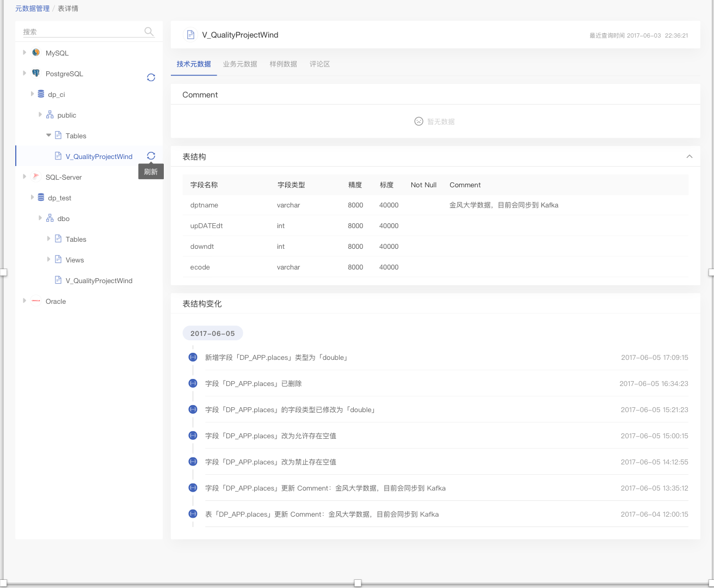
Task: Open the 评论区 tab
Action: (319, 64)
